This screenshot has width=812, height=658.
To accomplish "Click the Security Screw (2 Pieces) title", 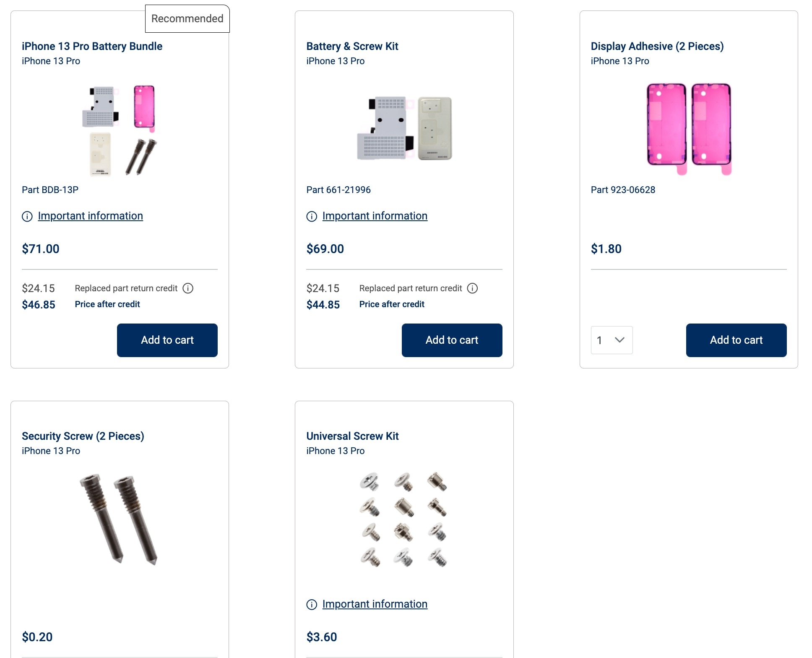I will pyautogui.click(x=83, y=436).
